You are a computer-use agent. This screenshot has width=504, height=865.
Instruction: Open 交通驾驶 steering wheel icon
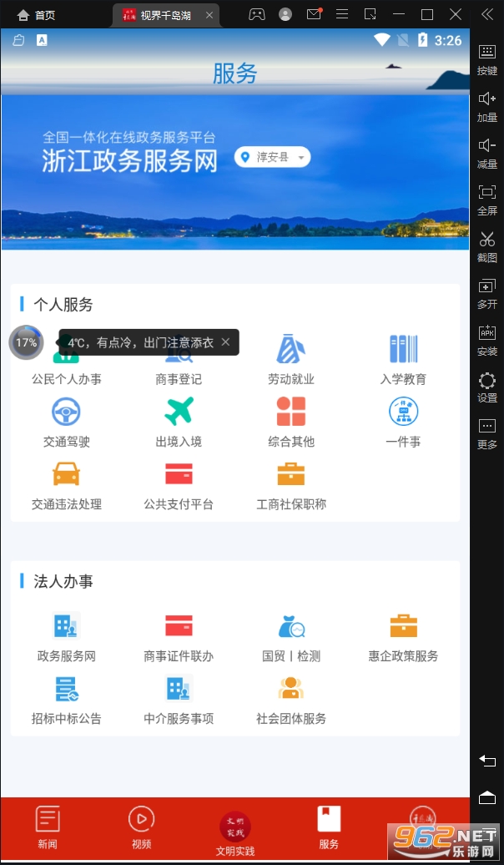click(x=66, y=412)
